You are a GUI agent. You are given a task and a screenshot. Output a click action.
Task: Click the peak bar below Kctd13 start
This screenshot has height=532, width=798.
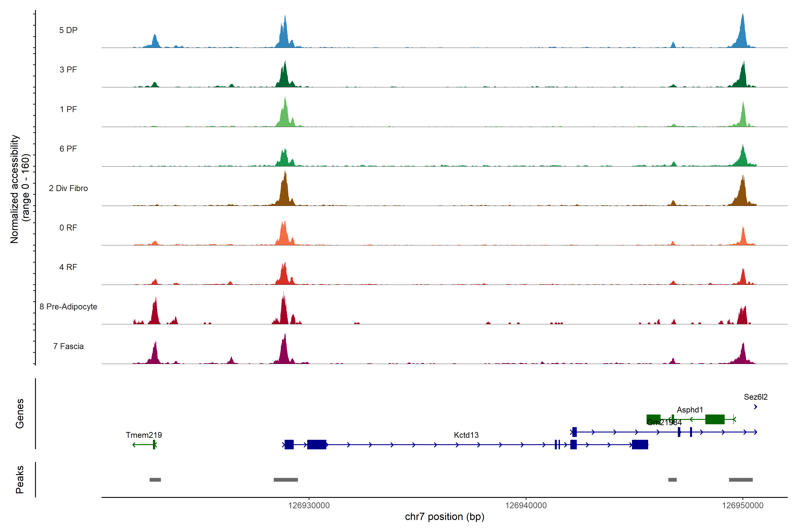click(286, 480)
